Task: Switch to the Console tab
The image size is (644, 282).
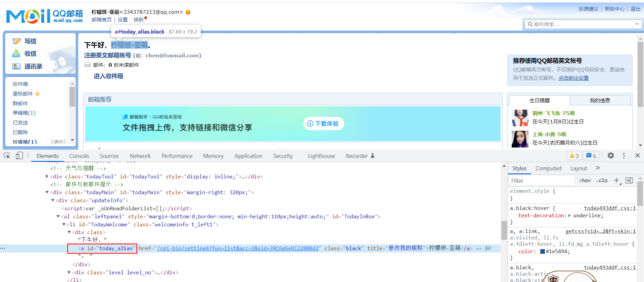Action: [x=79, y=156]
